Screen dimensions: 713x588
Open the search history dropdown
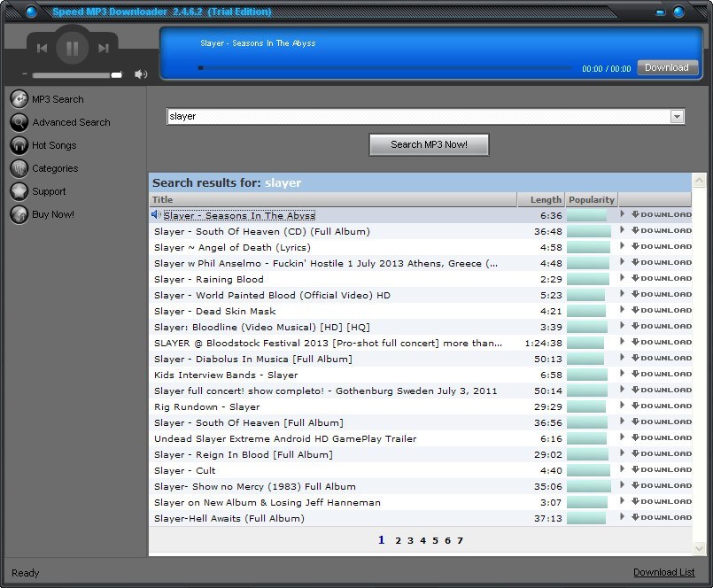tap(677, 116)
